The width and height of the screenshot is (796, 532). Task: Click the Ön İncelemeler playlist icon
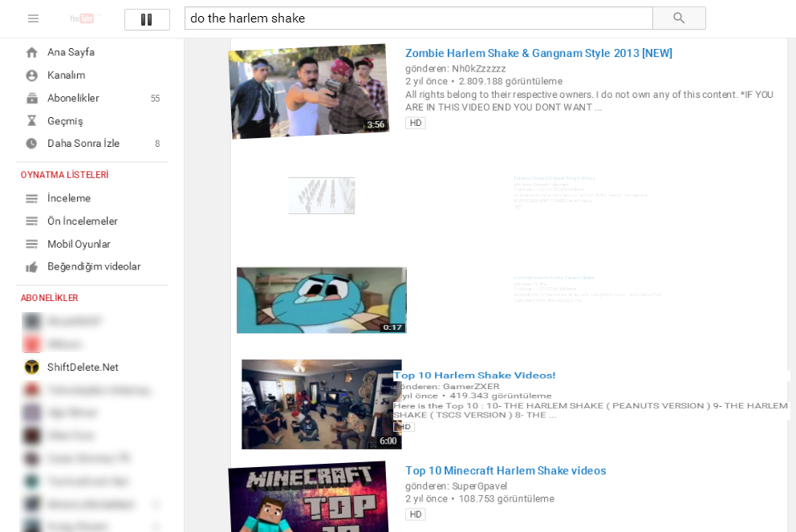[x=31, y=221]
